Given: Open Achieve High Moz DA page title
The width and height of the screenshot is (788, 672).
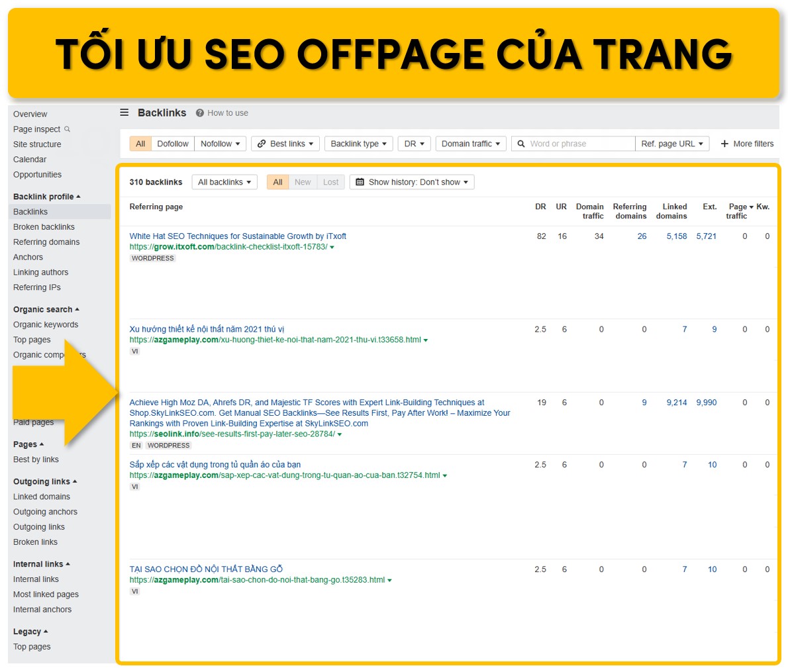Looking at the screenshot, I should coord(320,413).
